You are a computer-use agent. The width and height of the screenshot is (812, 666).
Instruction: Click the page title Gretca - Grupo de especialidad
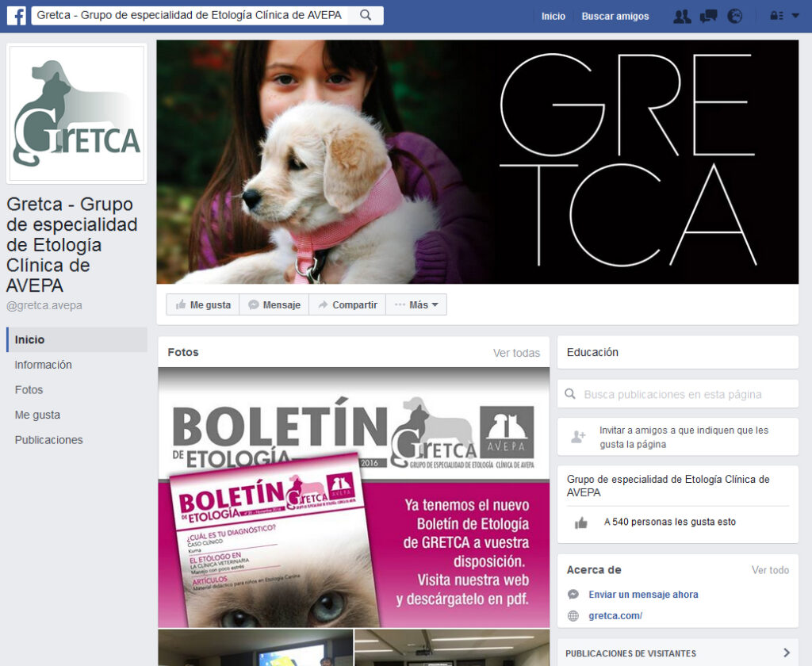tap(72, 244)
